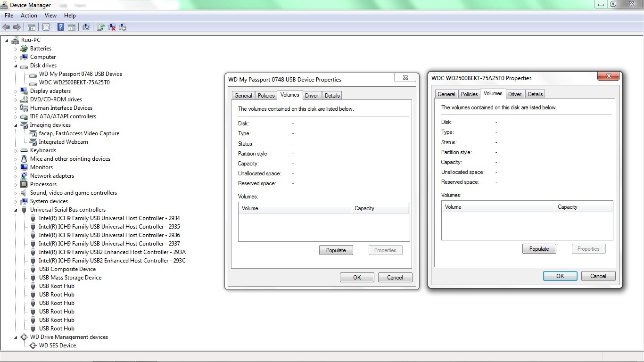644x362 pixels.
Task: Click the USB Mass Storage Device icon
Action: [33, 278]
